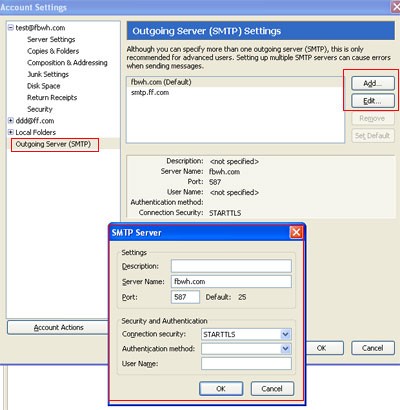The image size is (400, 410).
Task: Close the SMTP Server dialog with X
Action: (x=296, y=232)
